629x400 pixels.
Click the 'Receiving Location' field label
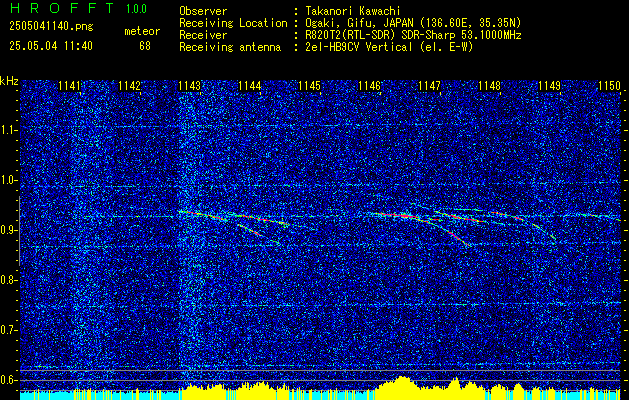[233, 23]
